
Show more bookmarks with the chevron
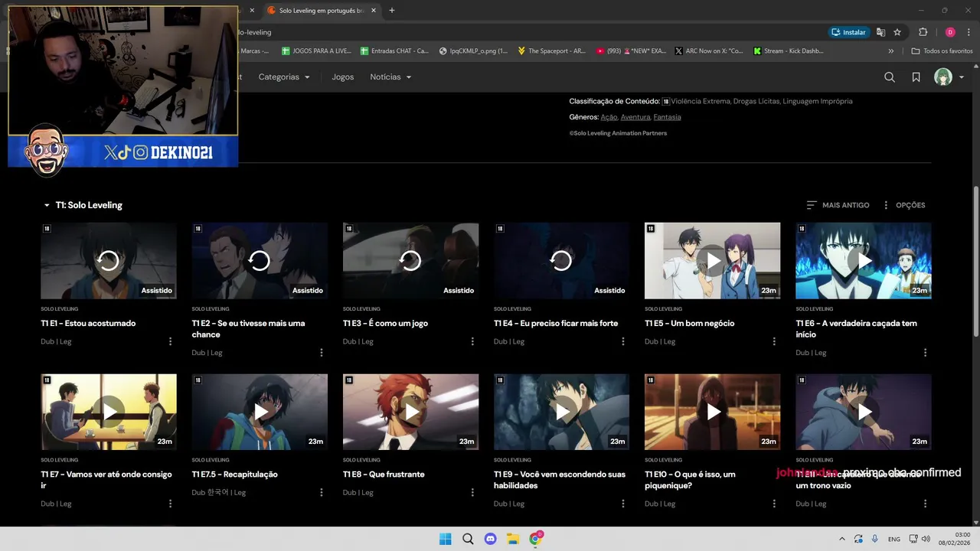point(890,51)
